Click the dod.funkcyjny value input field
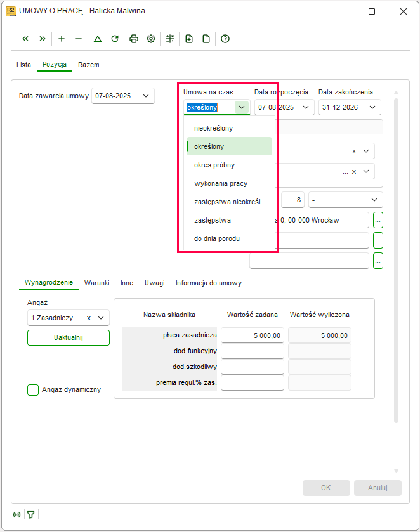Screen dimensions: 420x532 point(253,351)
